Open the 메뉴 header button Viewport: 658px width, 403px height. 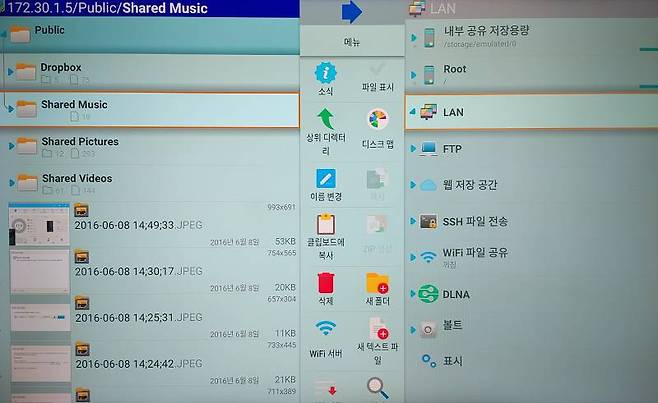click(352, 42)
